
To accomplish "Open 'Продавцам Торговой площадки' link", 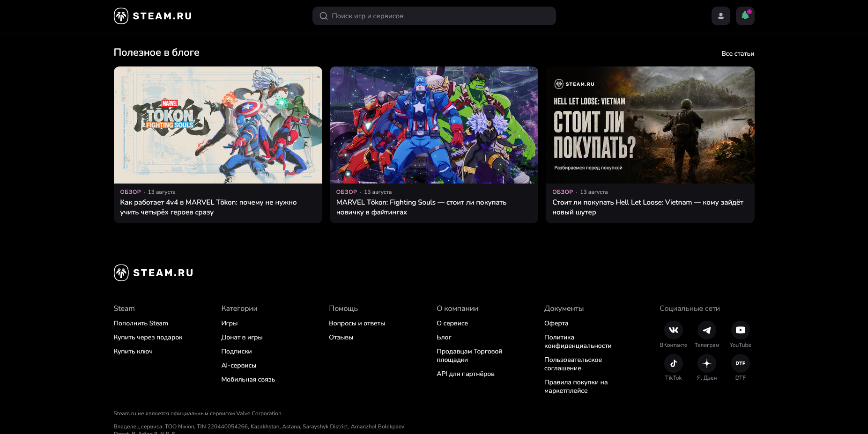I will [x=469, y=355].
